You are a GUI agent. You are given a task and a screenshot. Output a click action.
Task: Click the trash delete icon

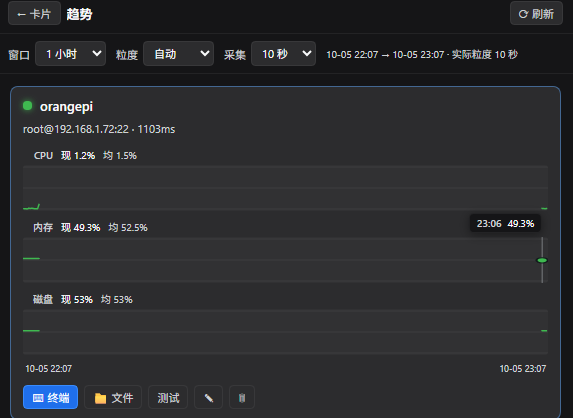pos(242,397)
